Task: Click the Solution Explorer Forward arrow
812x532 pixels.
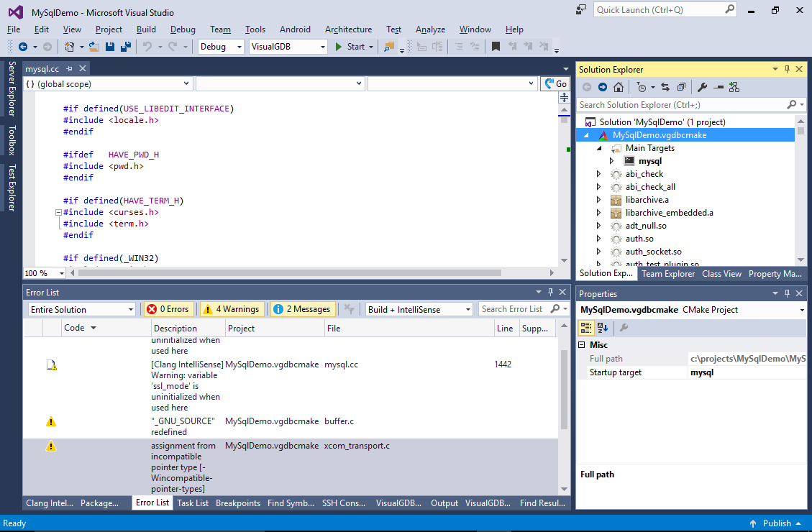Action: point(602,87)
